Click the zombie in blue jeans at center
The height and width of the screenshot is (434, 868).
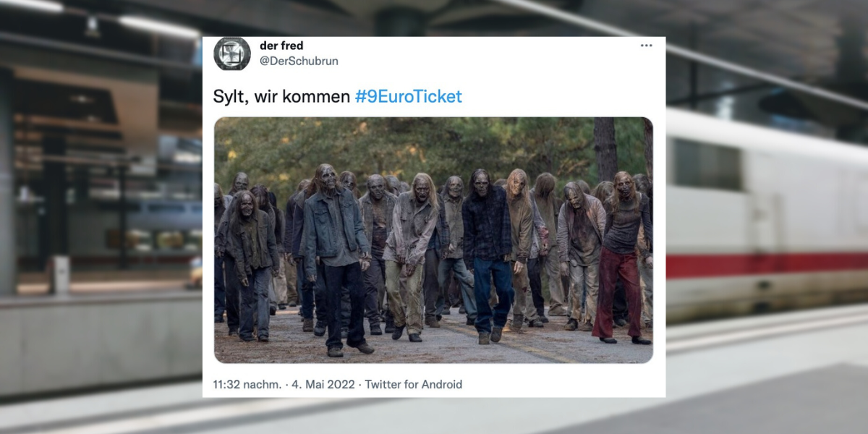(x=488, y=255)
